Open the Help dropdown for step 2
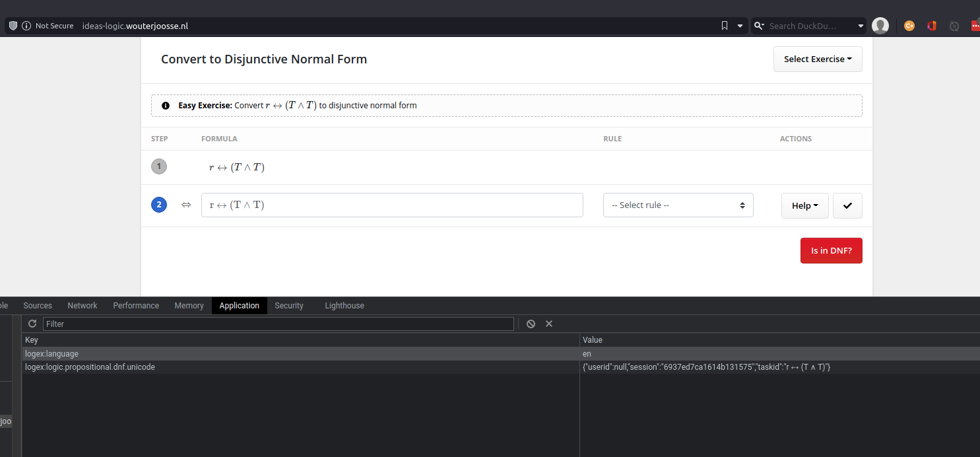 pos(804,205)
